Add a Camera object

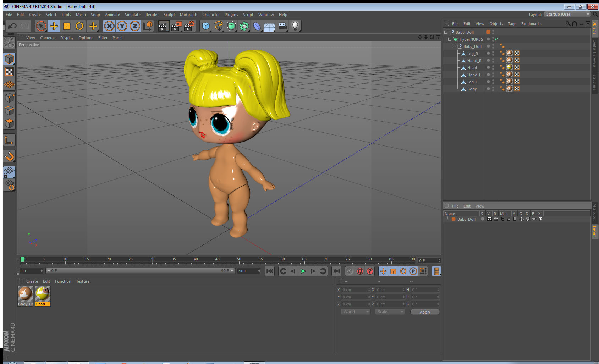coord(282,26)
